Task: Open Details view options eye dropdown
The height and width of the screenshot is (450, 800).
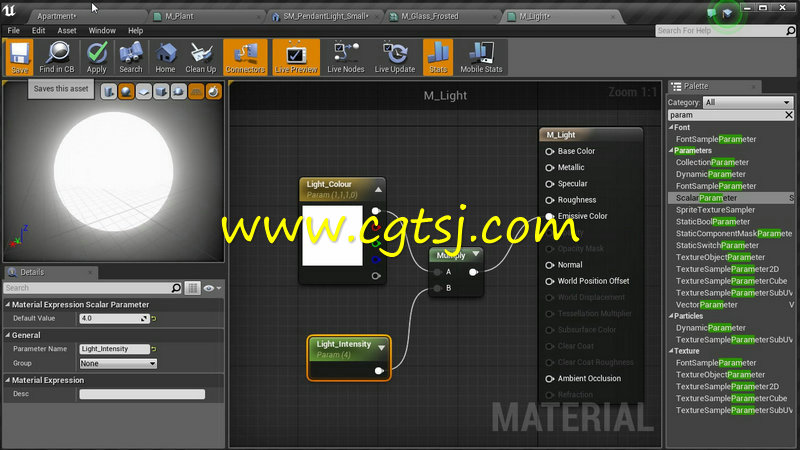Action: (x=212, y=288)
